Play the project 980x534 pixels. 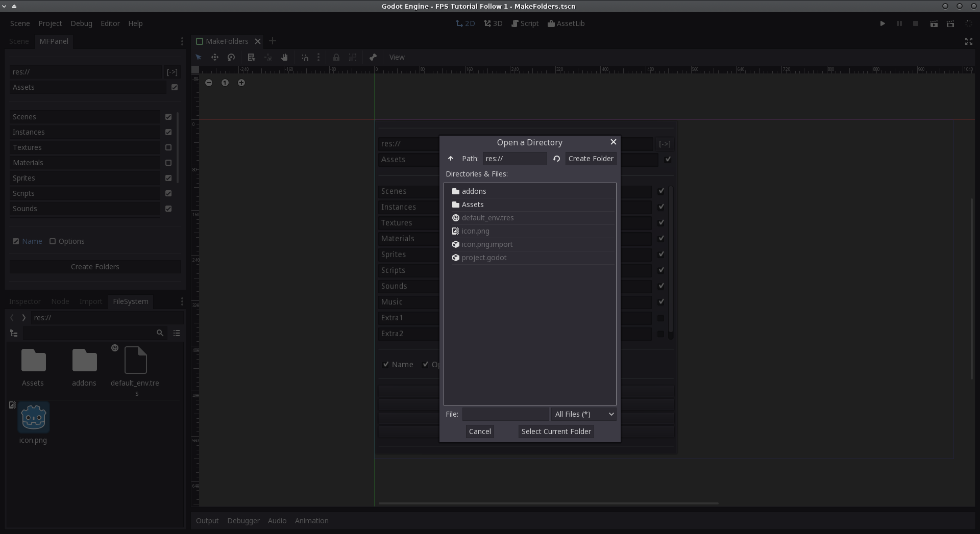coord(883,23)
